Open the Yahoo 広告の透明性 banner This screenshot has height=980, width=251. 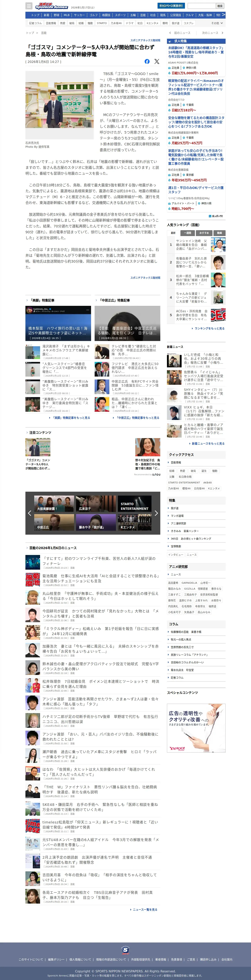196,728
